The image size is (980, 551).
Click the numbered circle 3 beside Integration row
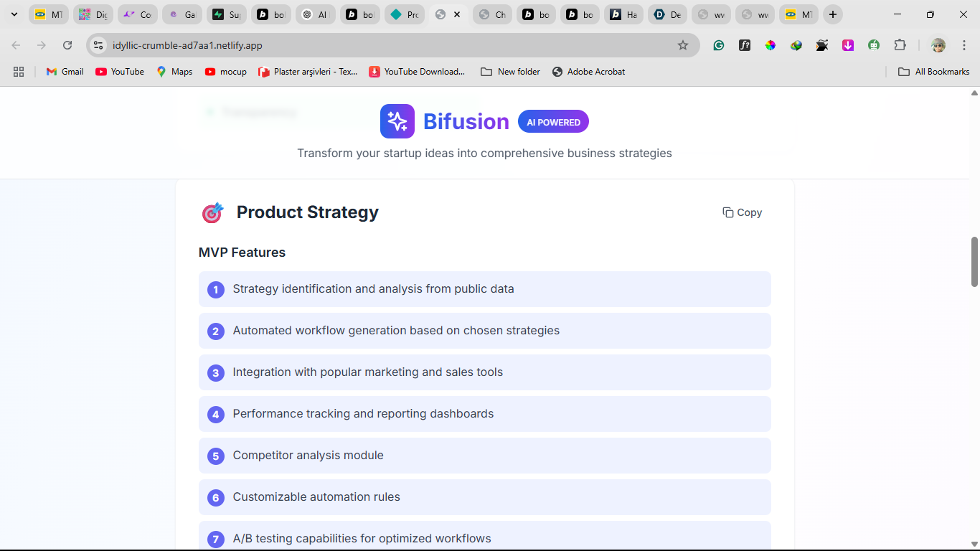216,373
